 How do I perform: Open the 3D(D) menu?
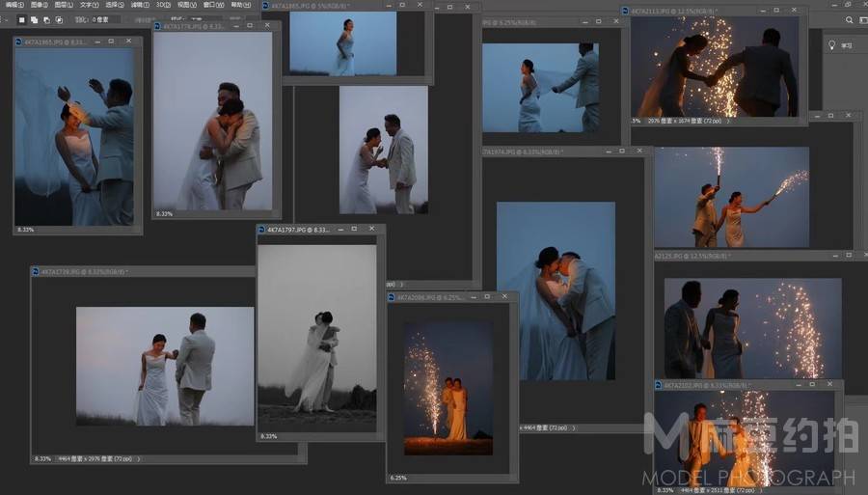click(x=163, y=5)
